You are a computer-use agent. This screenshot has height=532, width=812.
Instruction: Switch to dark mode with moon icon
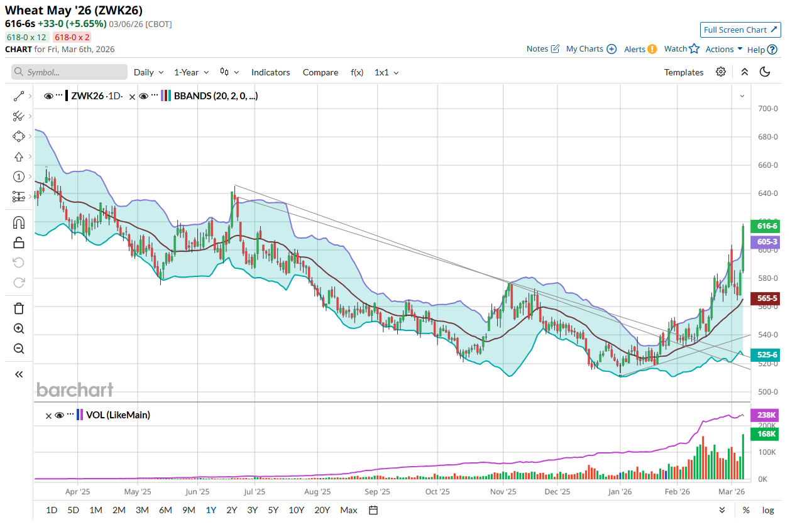point(765,72)
